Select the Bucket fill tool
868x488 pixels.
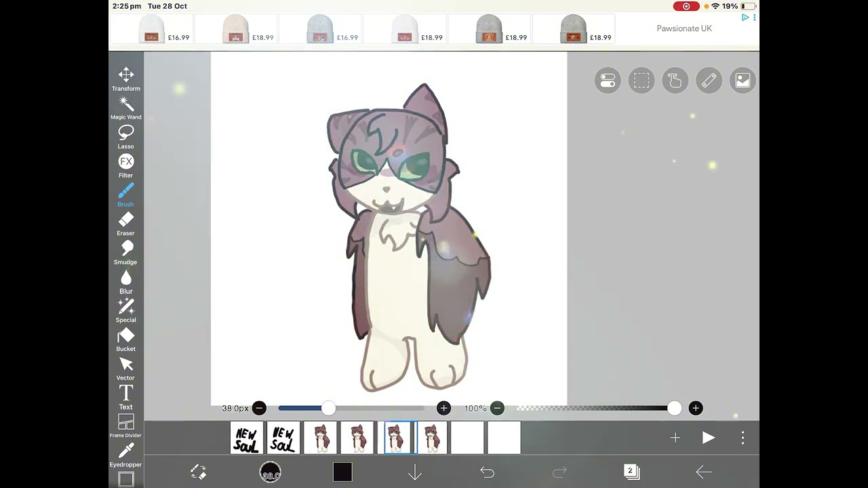point(126,340)
